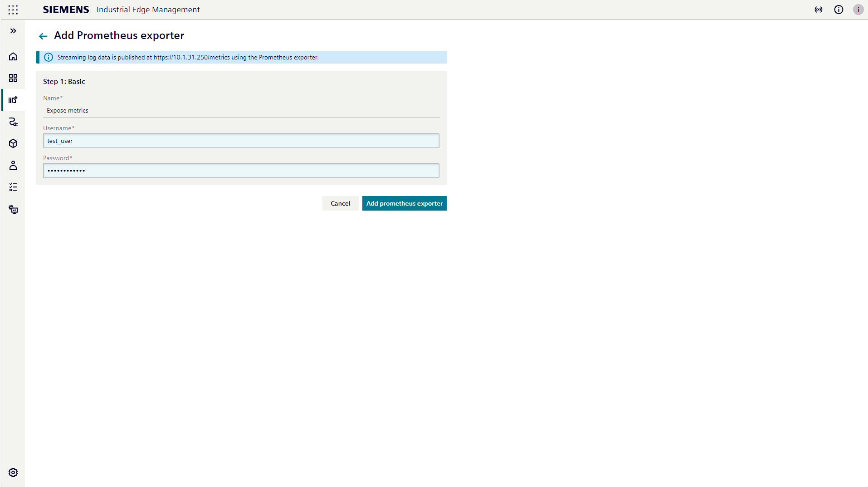Click the broadcast signal icon in header
The image size is (868, 487).
click(x=819, y=10)
